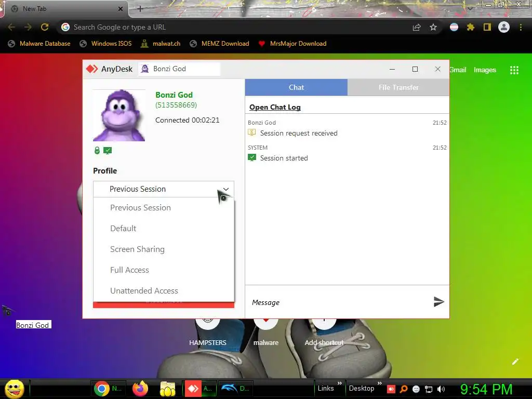The image size is (532, 399).
Task: Open a new Chrome tab with plus
Action: (140, 9)
